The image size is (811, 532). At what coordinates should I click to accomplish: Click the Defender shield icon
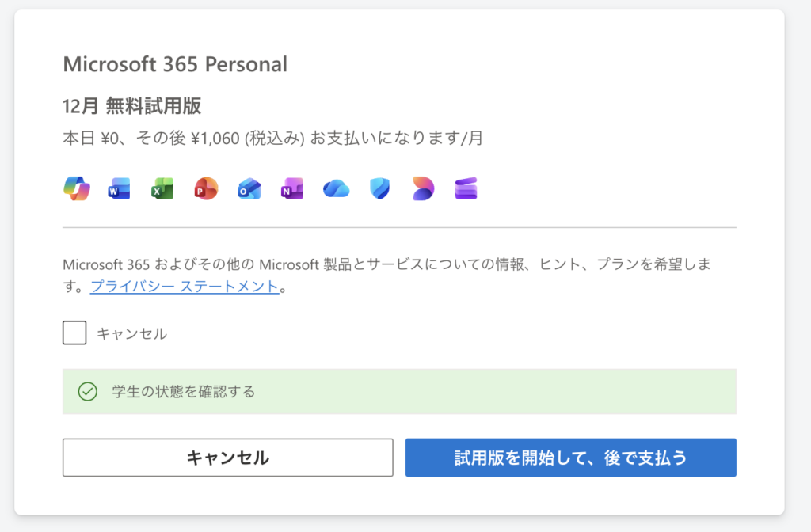click(x=379, y=188)
